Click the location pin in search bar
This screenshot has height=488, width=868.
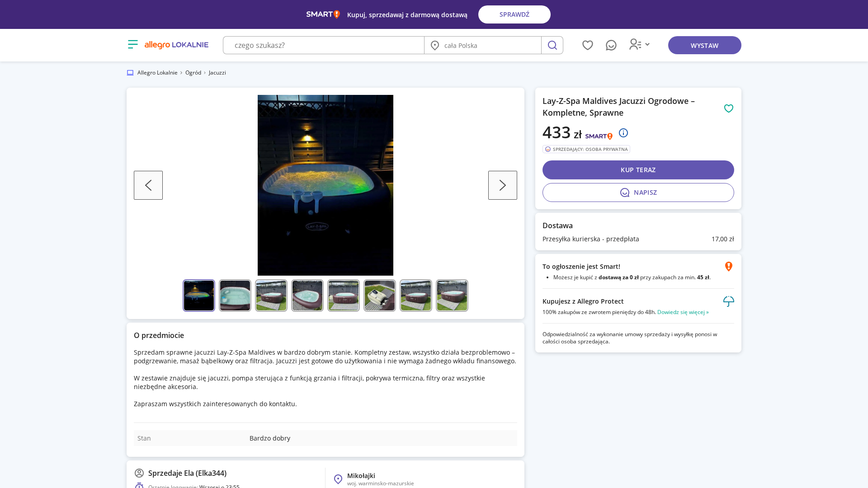pos(435,45)
